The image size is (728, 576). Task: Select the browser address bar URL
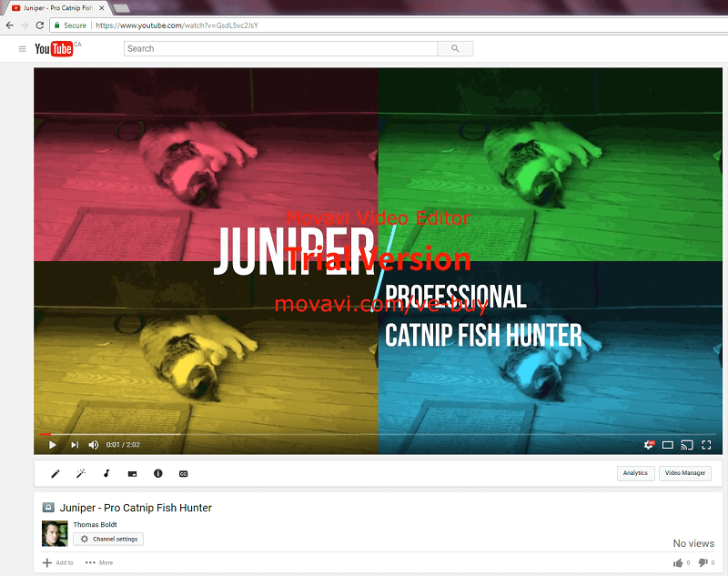pos(177,25)
